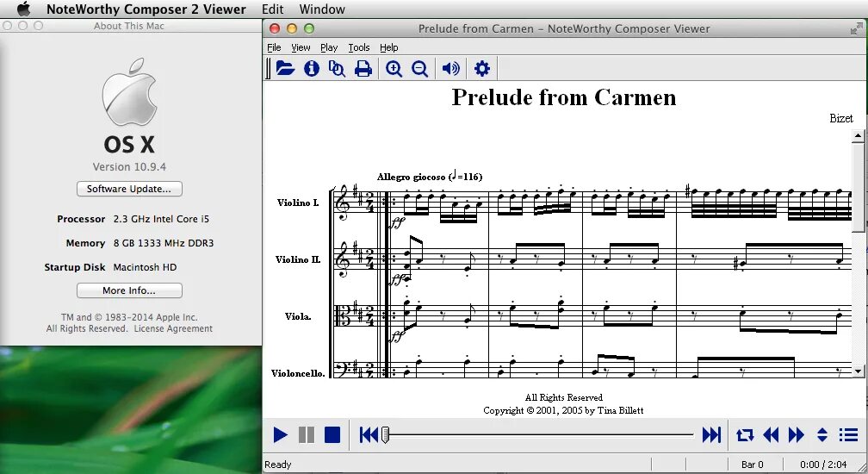Click Allegro giocoso tempo marking
The width and height of the screenshot is (868, 474).
[x=430, y=177]
